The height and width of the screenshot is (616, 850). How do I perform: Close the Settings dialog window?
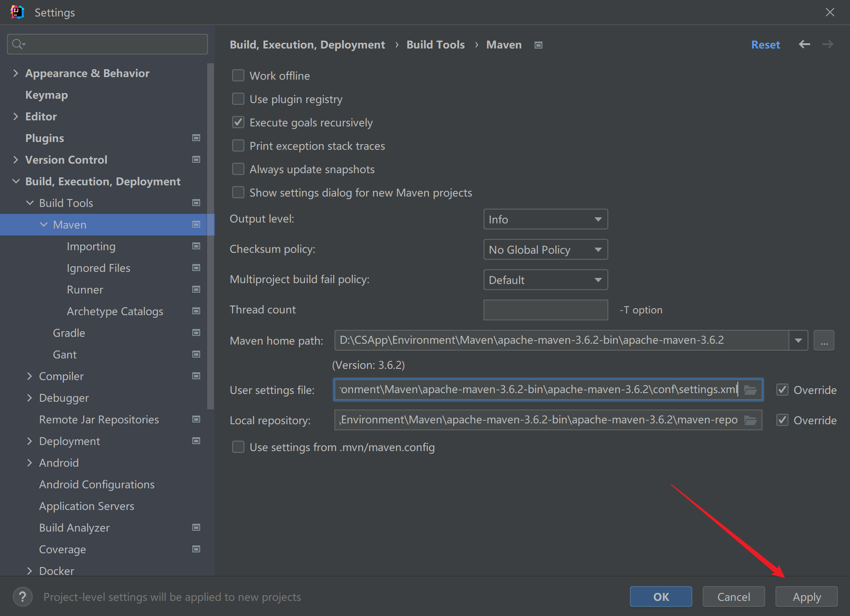[x=830, y=12]
